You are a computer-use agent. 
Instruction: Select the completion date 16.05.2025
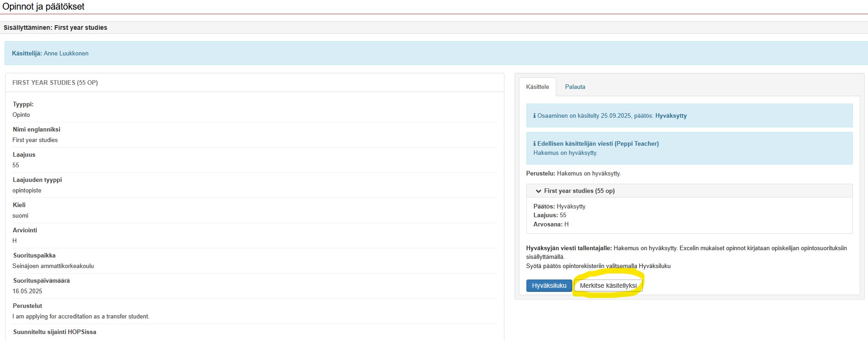pyautogui.click(x=28, y=291)
